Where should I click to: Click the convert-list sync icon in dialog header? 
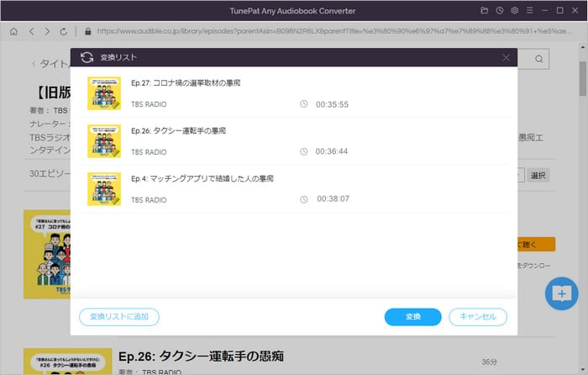point(87,57)
